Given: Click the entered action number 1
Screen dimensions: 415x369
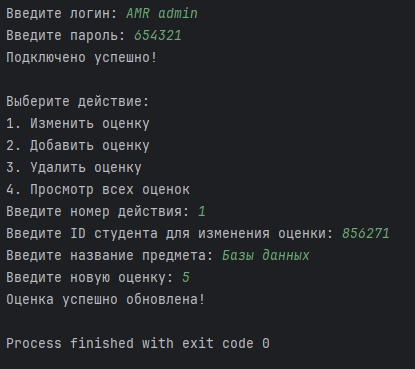Looking at the screenshot, I should [202, 211].
